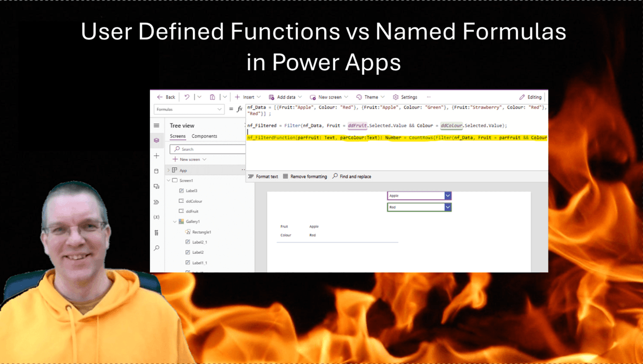Collapse Gallery1 in the tree view
Viewport: 643px width, 364px height.
[174, 222]
